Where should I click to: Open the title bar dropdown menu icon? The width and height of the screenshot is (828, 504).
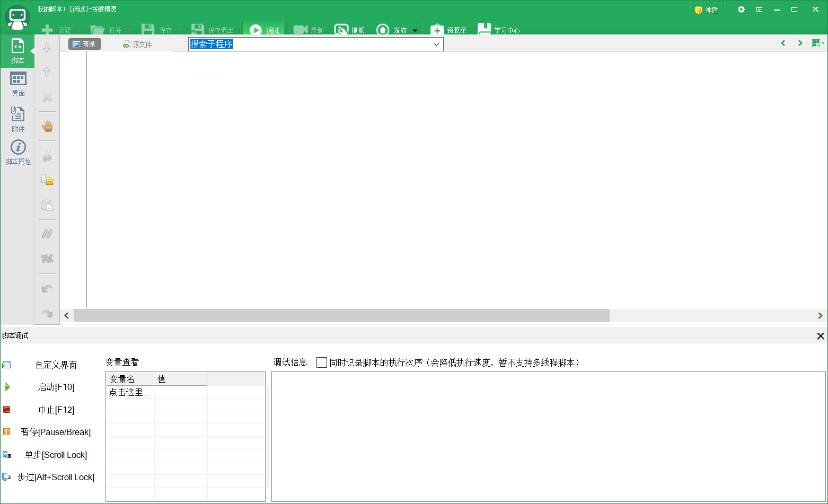coord(759,10)
